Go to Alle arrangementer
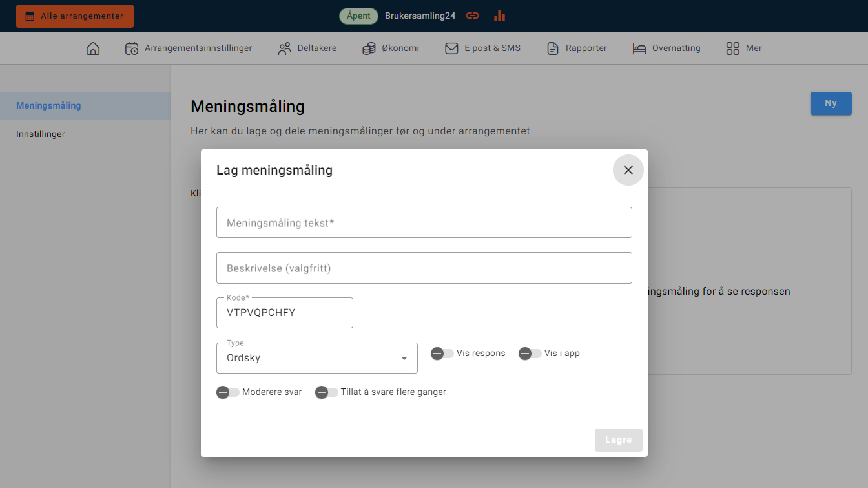The height and width of the screenshot is (488, 868). point(75,16)
